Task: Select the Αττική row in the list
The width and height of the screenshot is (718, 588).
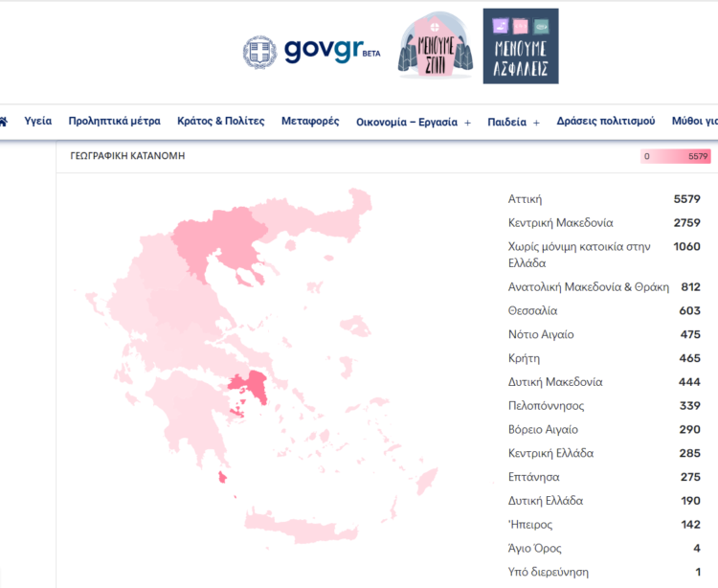Action: click(604, 199)
